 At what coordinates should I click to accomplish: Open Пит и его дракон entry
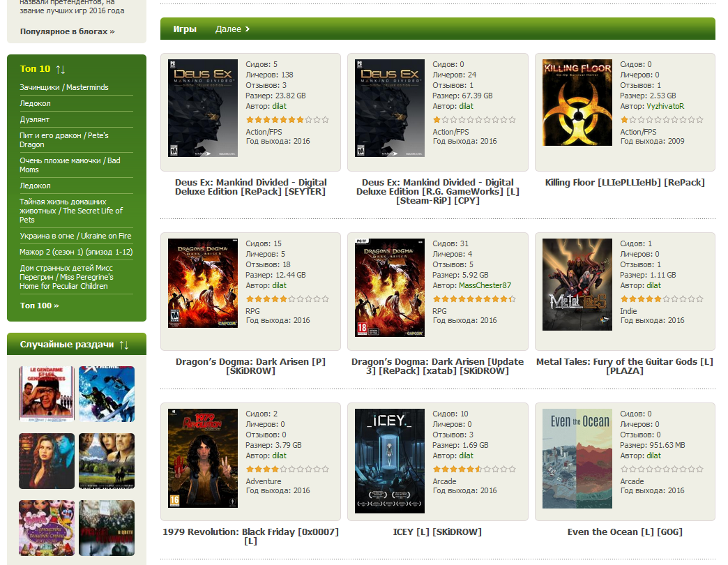pyautogui.click(x=64, y=140)
